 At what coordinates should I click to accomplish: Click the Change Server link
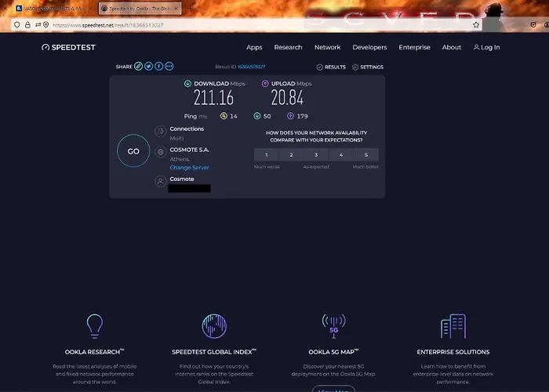click(x=190, y=168)
